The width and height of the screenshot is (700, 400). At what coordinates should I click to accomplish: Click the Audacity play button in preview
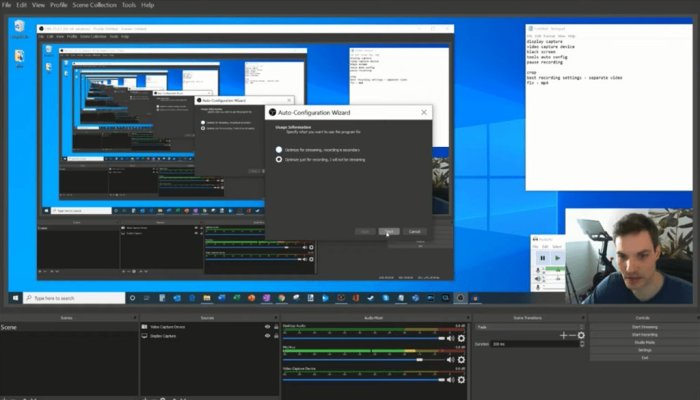coord(557,258)
